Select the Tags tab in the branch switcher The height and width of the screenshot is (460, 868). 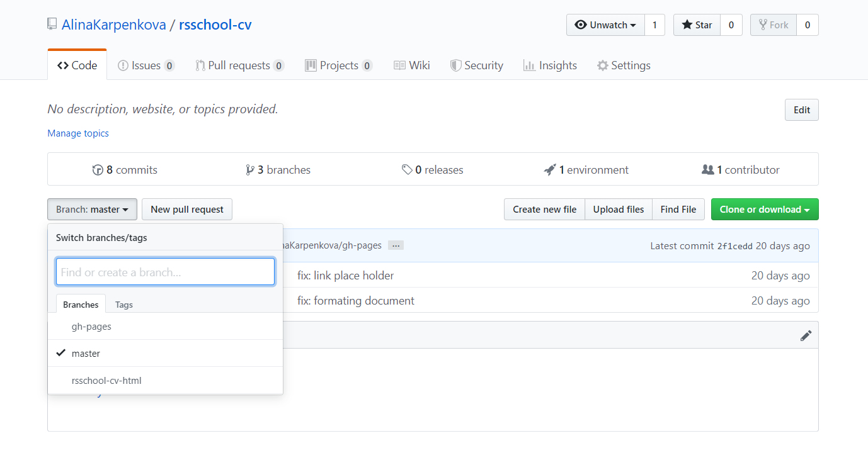123,304
